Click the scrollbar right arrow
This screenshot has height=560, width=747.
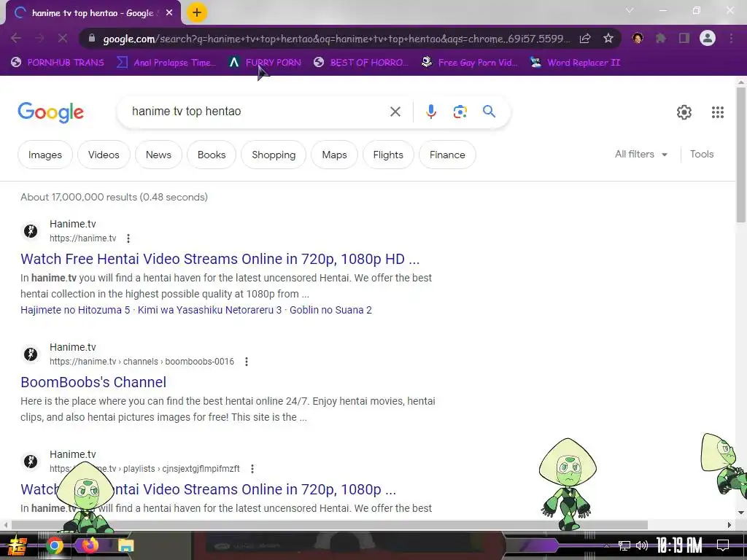[x=729, y=525]
